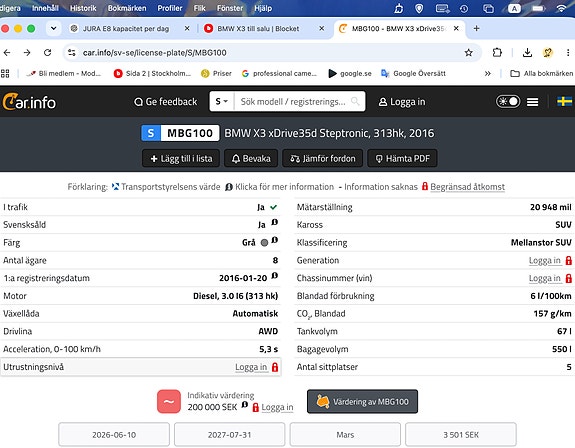This screenshot has height=448, width=575.
Task: Click the red lock icon in the Generation row
Action: tap(568, 261)
